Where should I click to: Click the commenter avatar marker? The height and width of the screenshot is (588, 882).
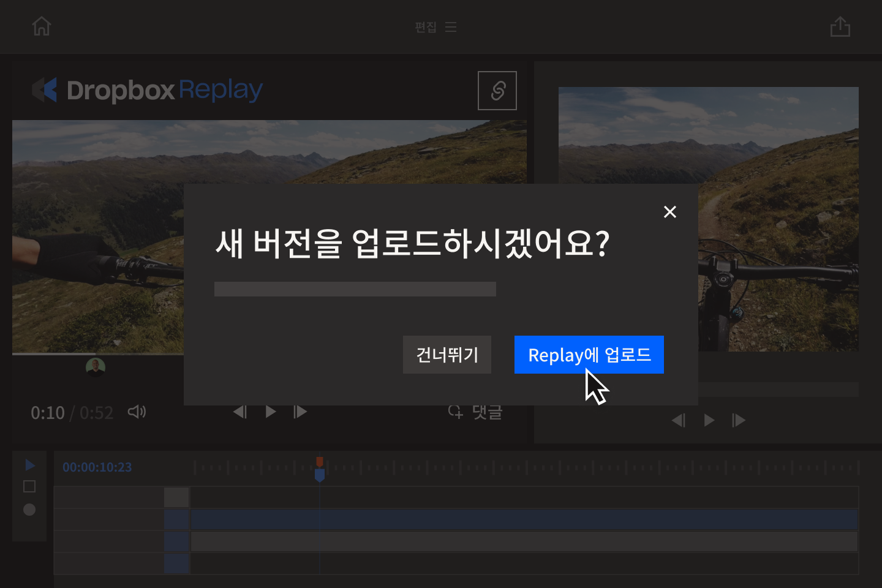[x=96, y=367]
